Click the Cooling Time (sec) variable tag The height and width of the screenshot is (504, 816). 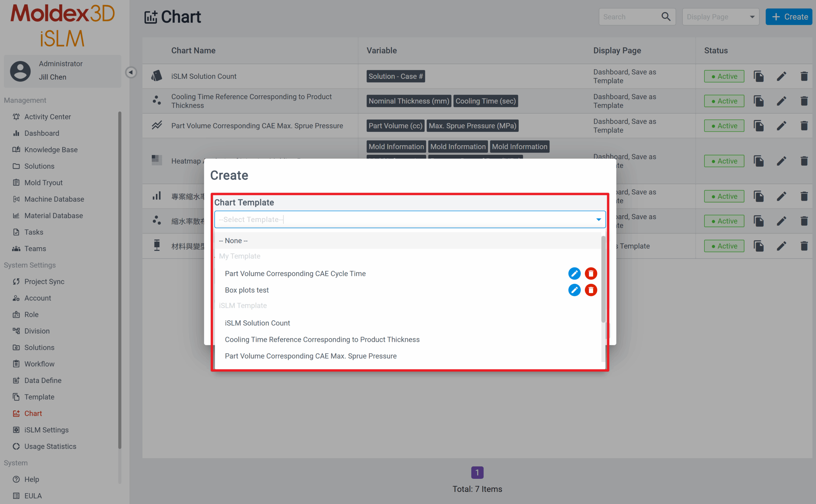(485, 101)
